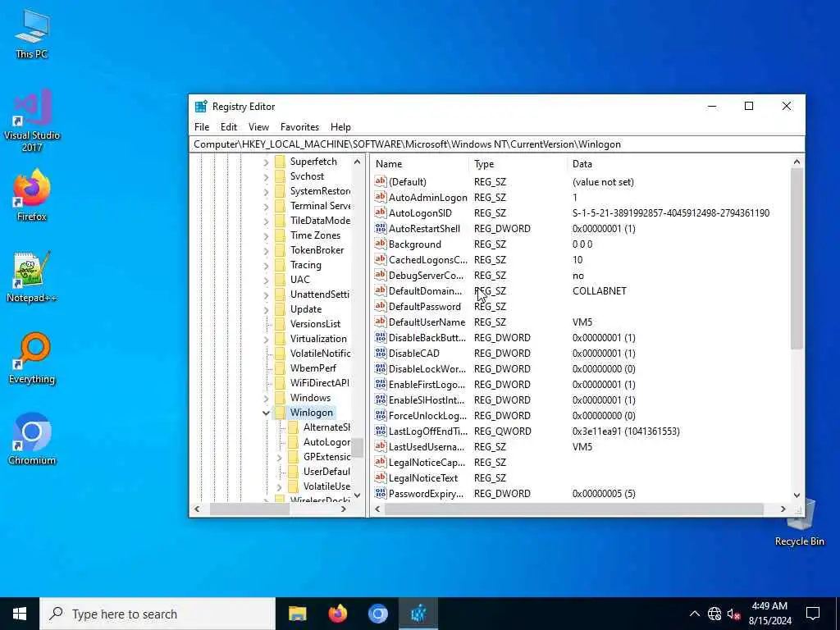Click the Windows Start button
This screenshot has height=630, width=840.
coord(20,614)
